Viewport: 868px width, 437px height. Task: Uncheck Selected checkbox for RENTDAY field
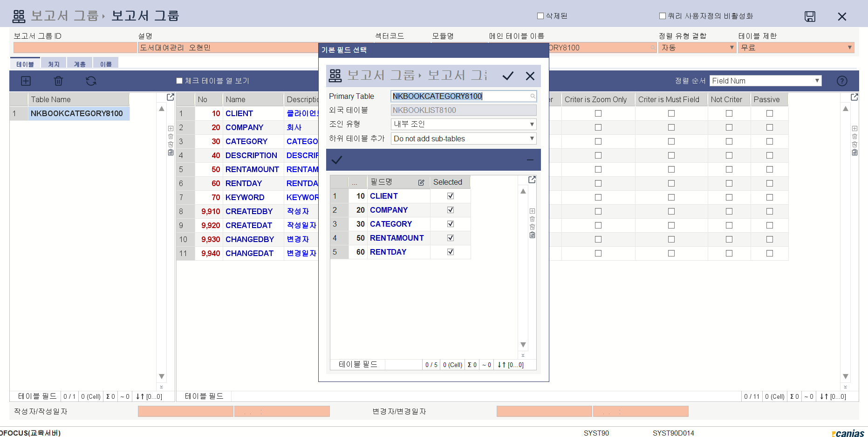point(451,252)
